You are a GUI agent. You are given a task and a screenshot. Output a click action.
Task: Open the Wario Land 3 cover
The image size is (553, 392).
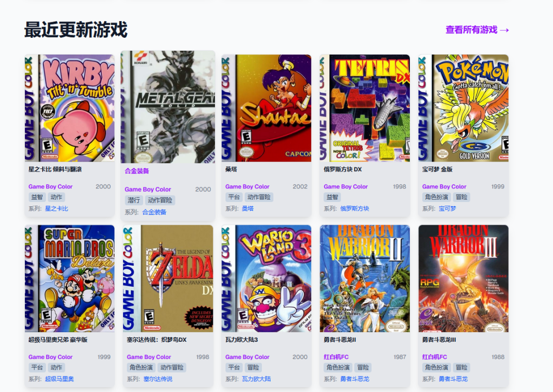(266, 279)
